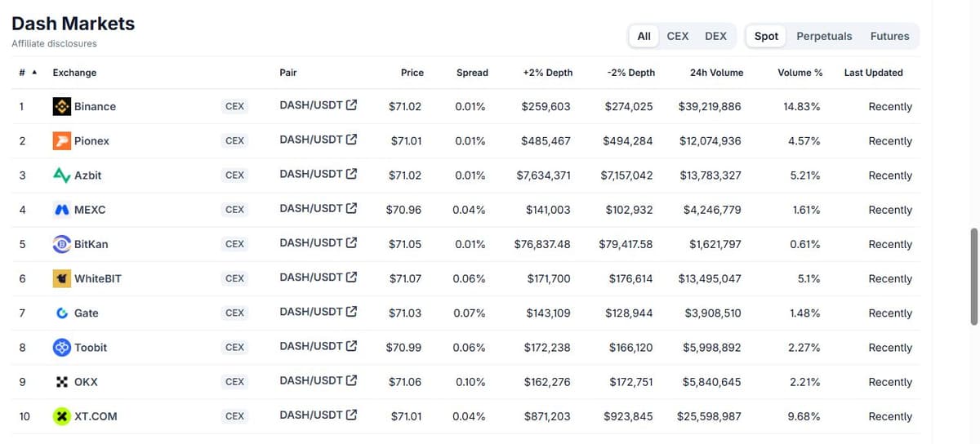This screenshot has height=444, width=980.
Task: Filter markets by DEX tab
Action: click(x=715, y=36)
